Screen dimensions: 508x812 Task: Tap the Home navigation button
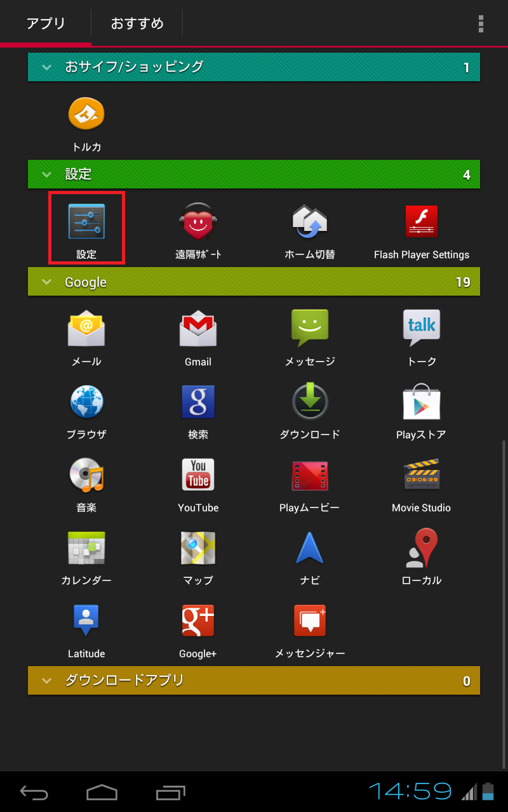pyautogui.click(x=102, y=792)
